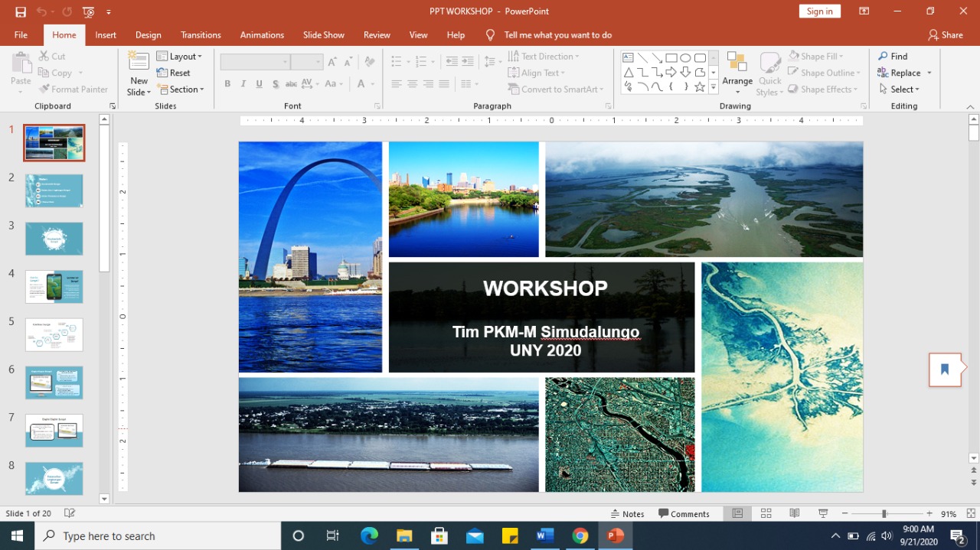Toggle bold formatting
This screenshot has width=980, height=550.
227,84
